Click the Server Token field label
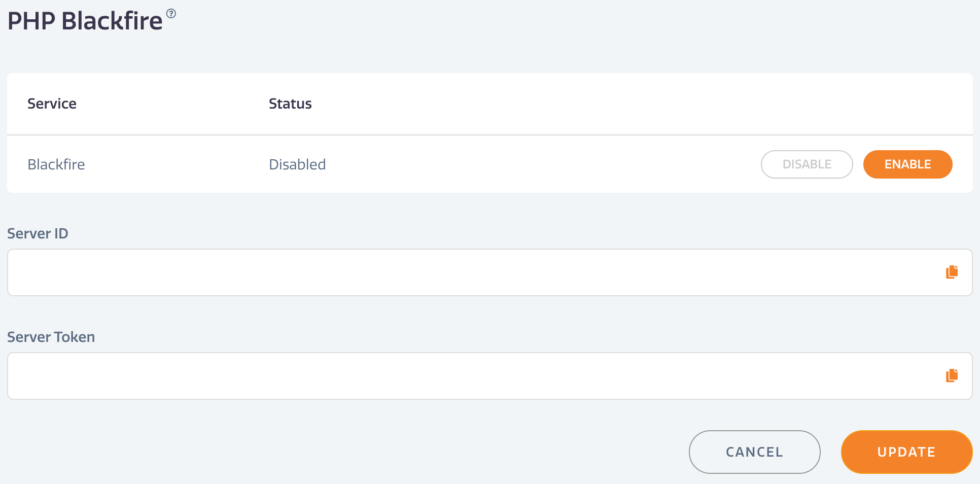This screenshot has width=980, height=484. [x=51, y=337]
